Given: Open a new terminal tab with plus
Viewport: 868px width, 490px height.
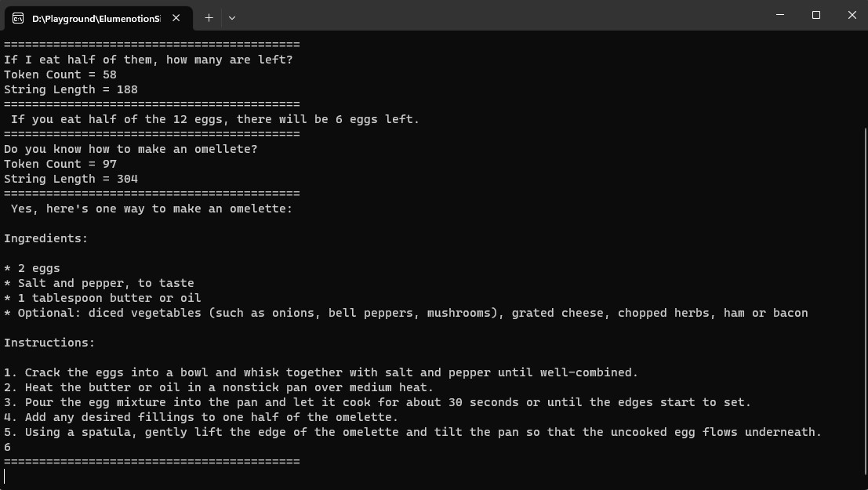Looking at the screenshot, I should (x=209, y=17).
